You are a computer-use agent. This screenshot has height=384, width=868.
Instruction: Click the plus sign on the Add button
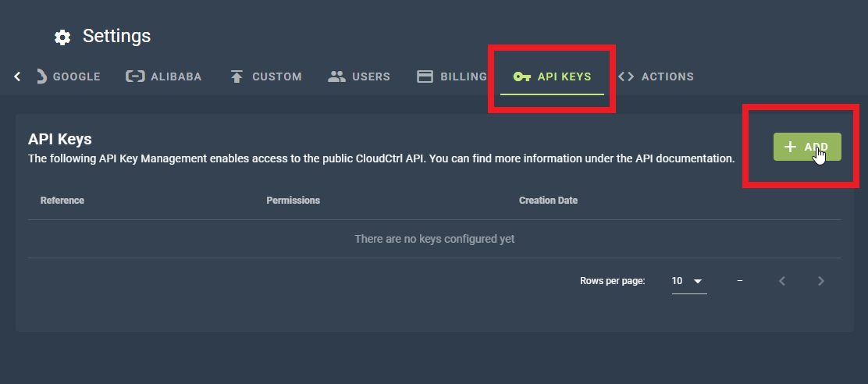[790, 147]
